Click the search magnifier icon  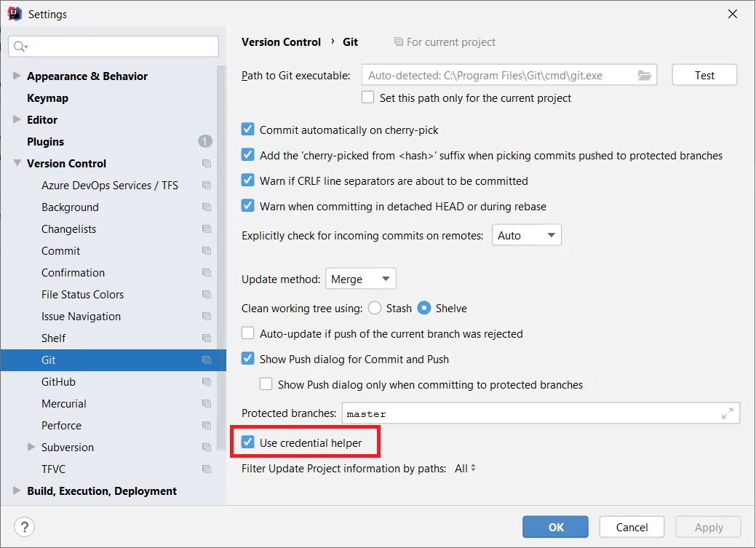click(x=20, y=47)
